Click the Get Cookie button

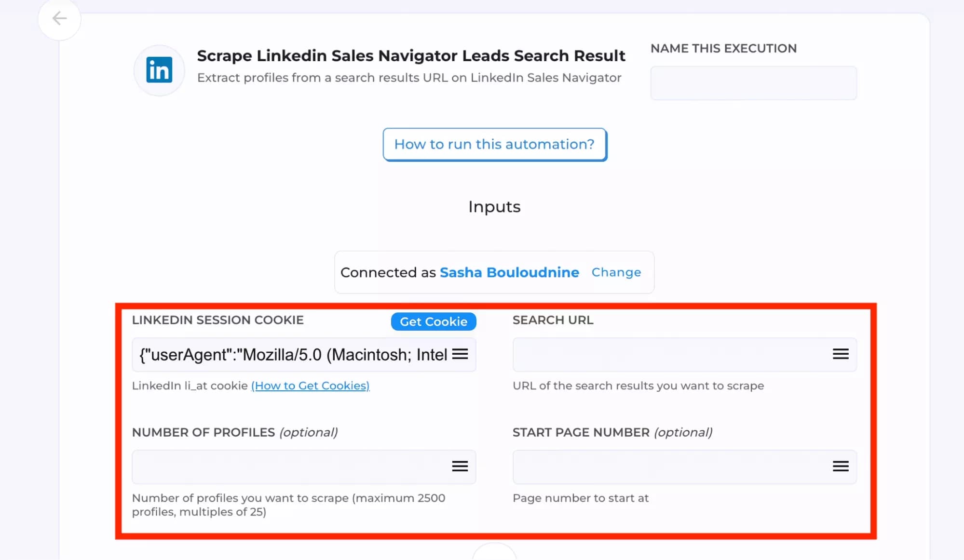pyautogui.click(x=433, y=321)
